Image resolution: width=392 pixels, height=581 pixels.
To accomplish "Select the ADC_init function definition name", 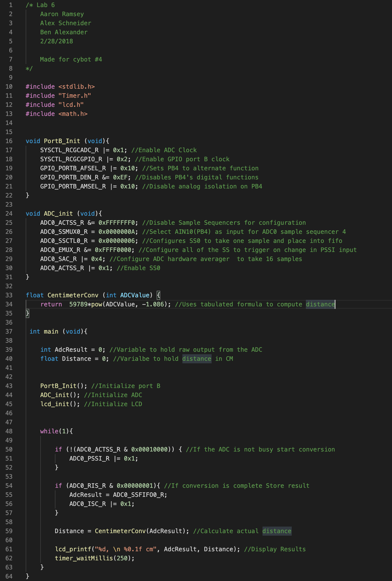I will [58, 214].
